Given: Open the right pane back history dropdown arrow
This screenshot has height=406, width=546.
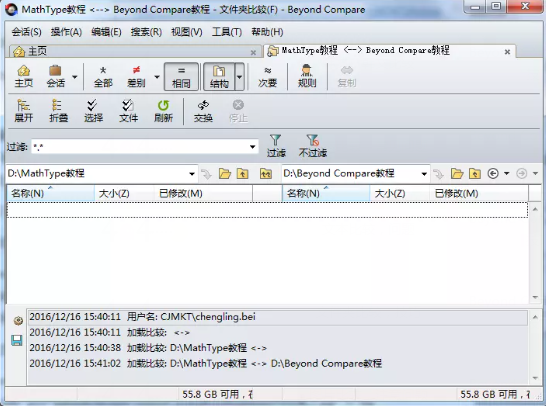Looking at the screenshot, I should tap(507, 173).
